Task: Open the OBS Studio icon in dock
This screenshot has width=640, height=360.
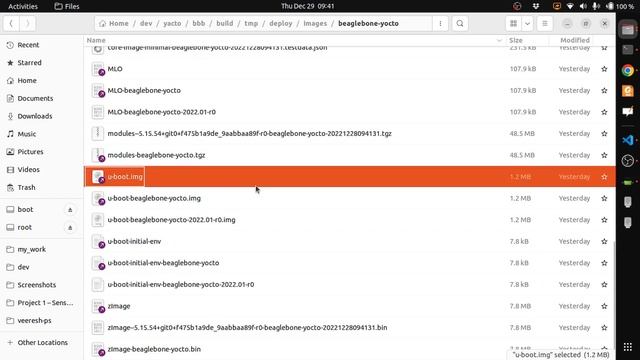Action: (628, 161)
